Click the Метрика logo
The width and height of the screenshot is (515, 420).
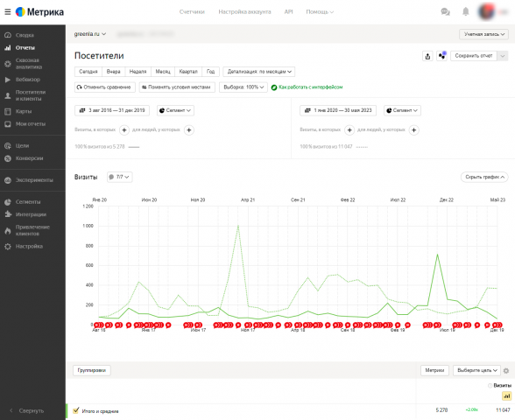click(x=39, y=12)
